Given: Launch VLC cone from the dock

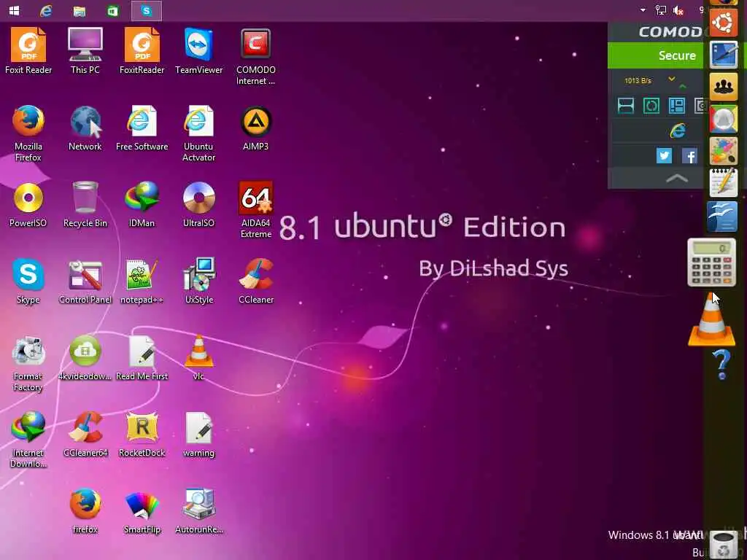Looking at the screenshot, I should tap(711, 321).
